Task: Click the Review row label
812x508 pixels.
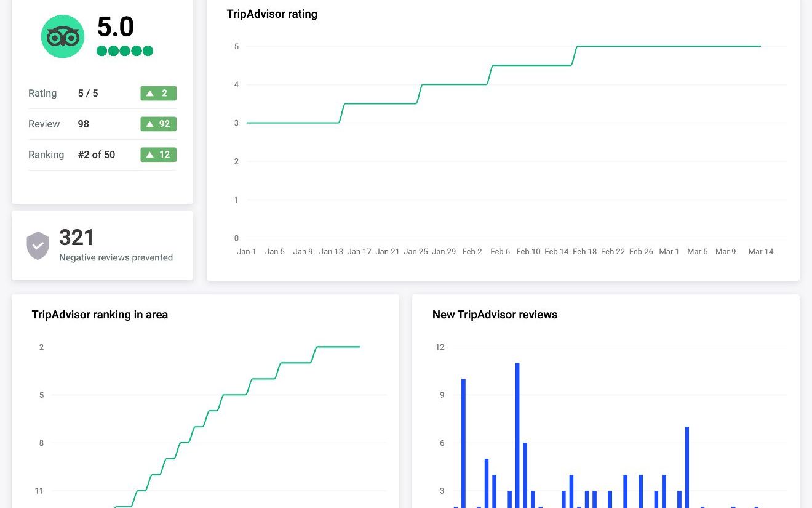Action: [44, 124]
